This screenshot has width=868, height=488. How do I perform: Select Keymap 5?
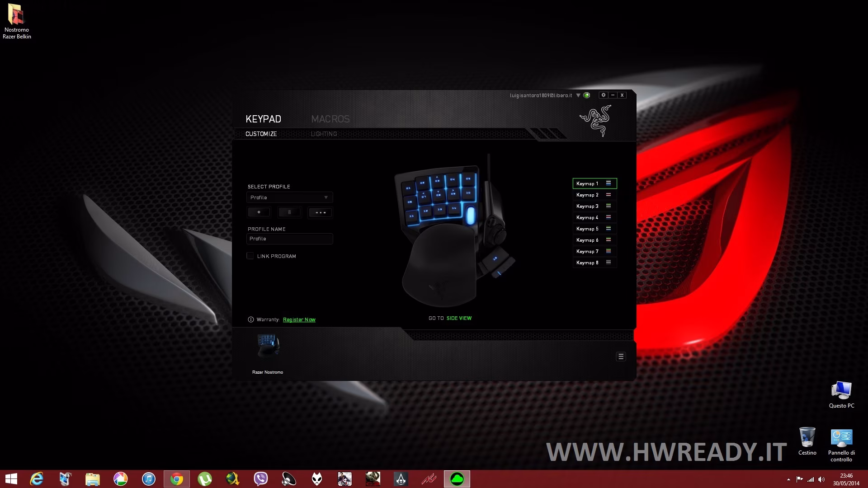594,229
